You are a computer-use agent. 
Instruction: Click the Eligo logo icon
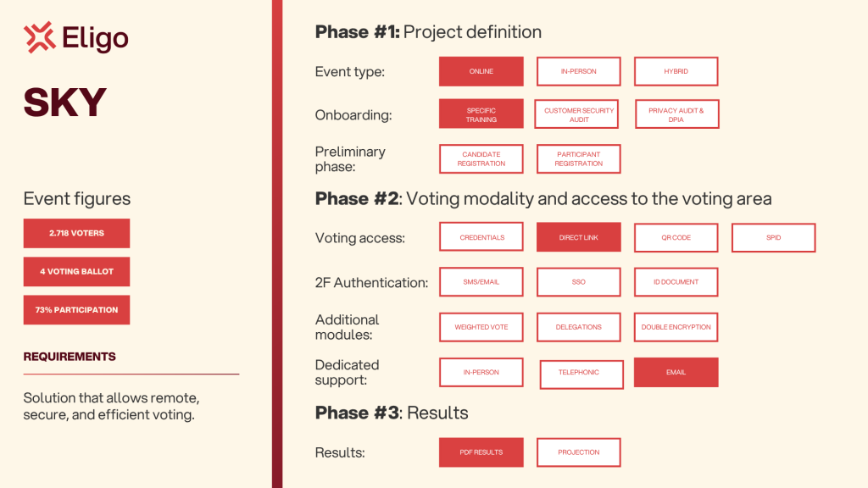click(x=40, y=37)
